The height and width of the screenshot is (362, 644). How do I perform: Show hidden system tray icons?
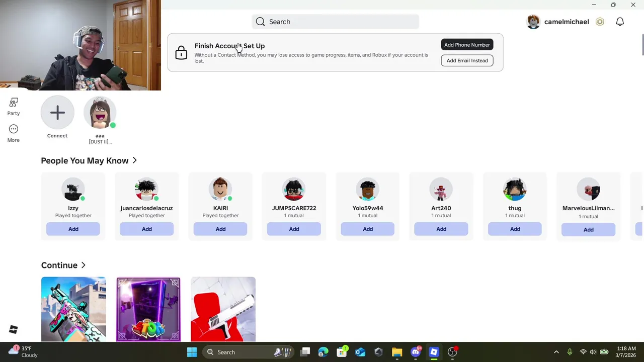coord(556,352)
